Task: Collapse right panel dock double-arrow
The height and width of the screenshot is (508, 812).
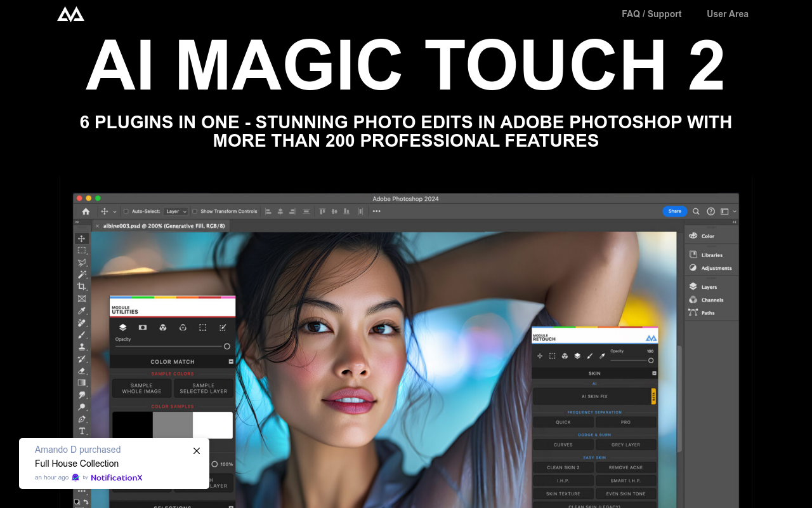Action: [735, 222]
